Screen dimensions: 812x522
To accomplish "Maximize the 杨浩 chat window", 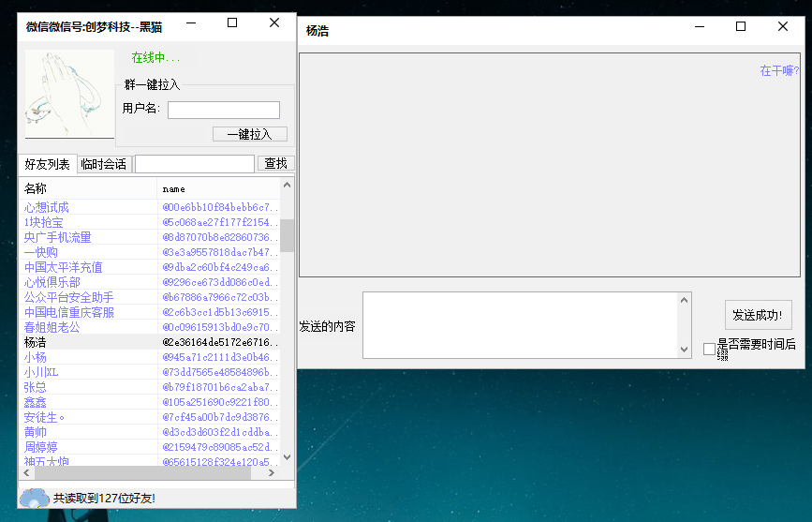I will (x=741, y=27).
